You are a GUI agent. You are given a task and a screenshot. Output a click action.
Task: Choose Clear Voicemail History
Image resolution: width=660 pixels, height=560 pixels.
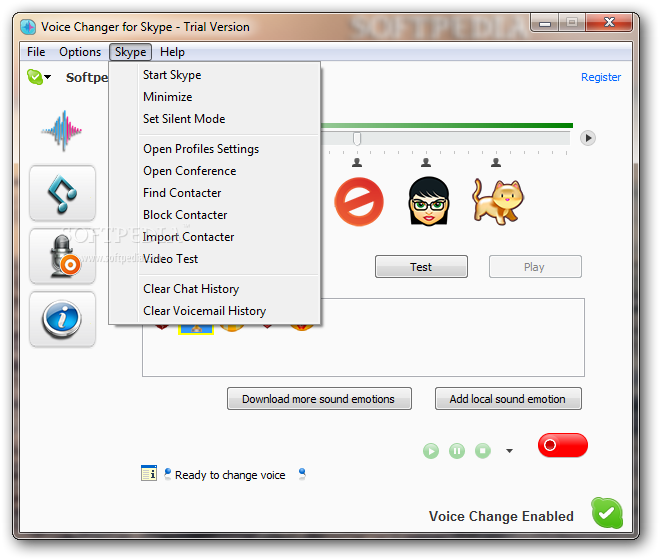pyautogui.click(x=214, y=311)
